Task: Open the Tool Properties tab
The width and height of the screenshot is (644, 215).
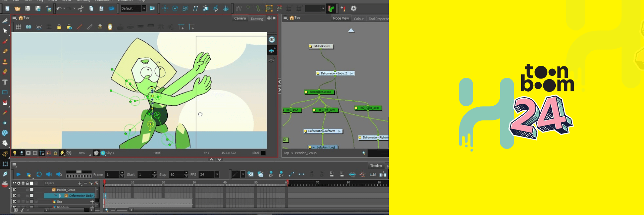Action: [378, 19]
